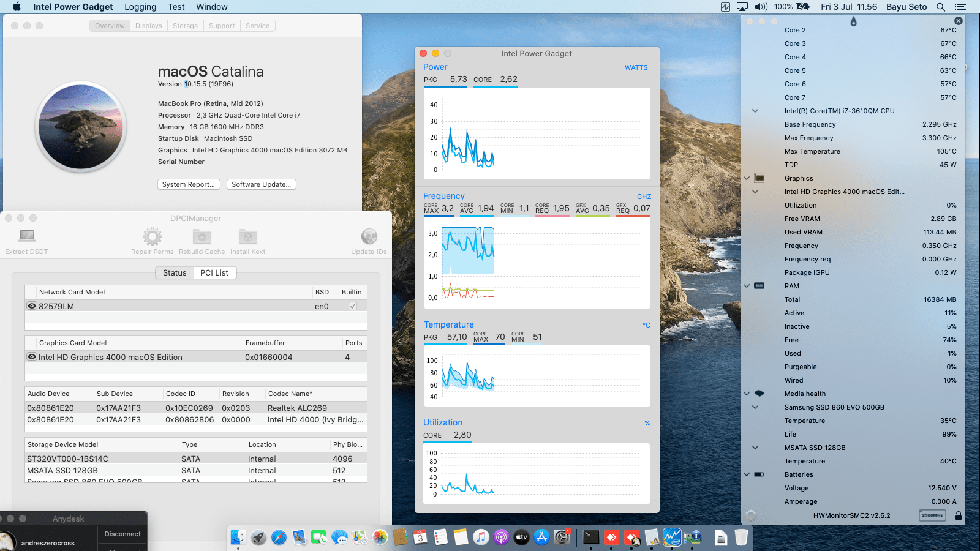Select the Repair Perms gear icon

coord(152,236)
